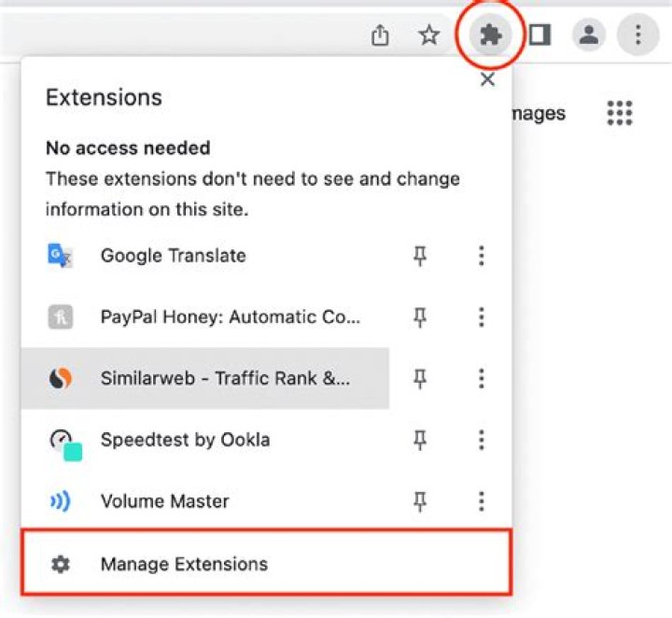The width and height of the screenshot is (672, 618).
Task: Open Chrome's three-dot main menu
Action: 637,35
